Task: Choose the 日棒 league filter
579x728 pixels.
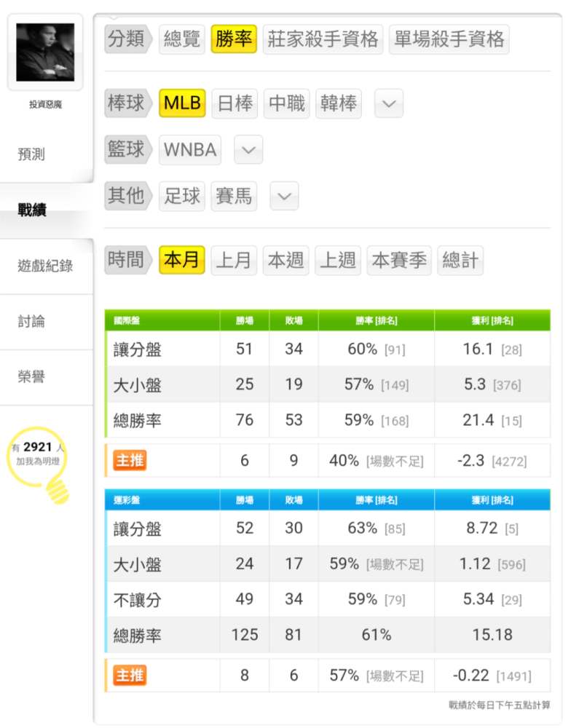Action: pos(235,103)
